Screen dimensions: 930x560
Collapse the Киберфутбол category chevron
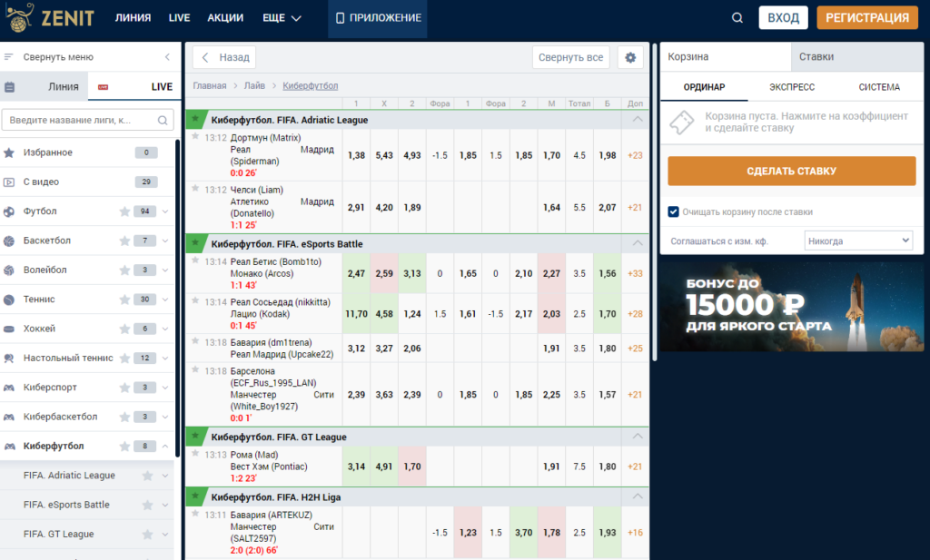point(165,447)
